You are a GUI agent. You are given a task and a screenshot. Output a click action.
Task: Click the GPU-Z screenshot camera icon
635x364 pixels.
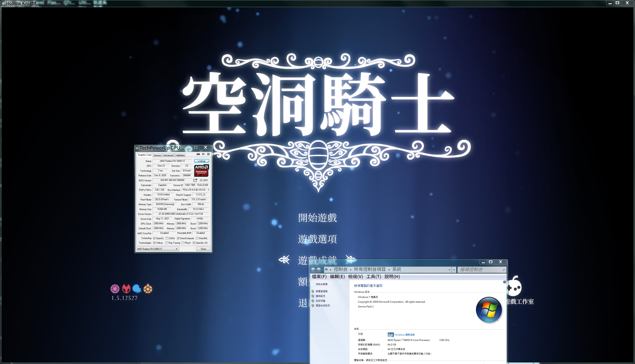[x=198, y=154]
